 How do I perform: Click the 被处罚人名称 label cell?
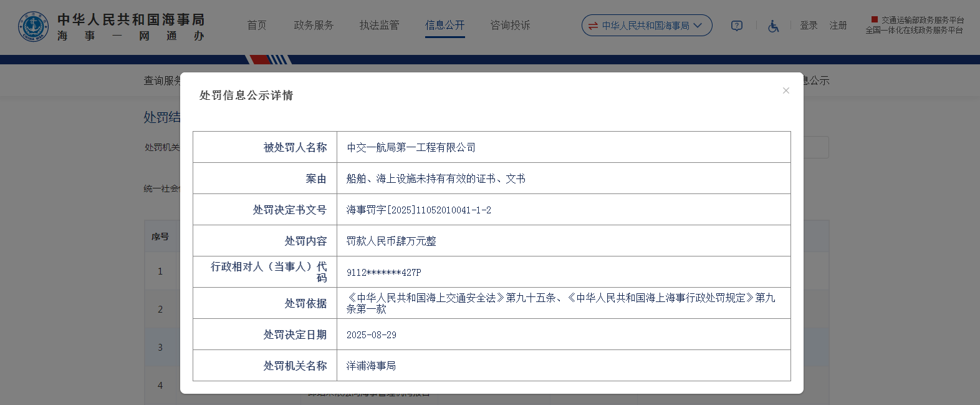click(265, 147)
